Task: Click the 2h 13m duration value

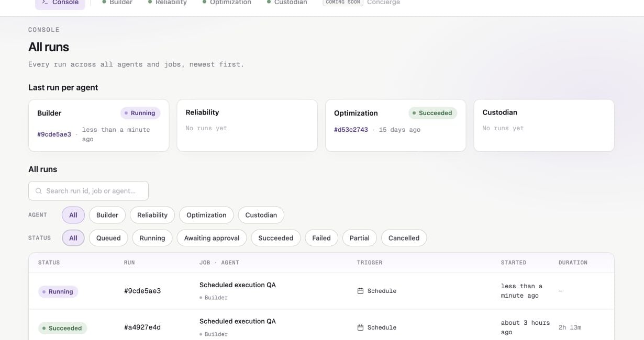Action: 570,327
